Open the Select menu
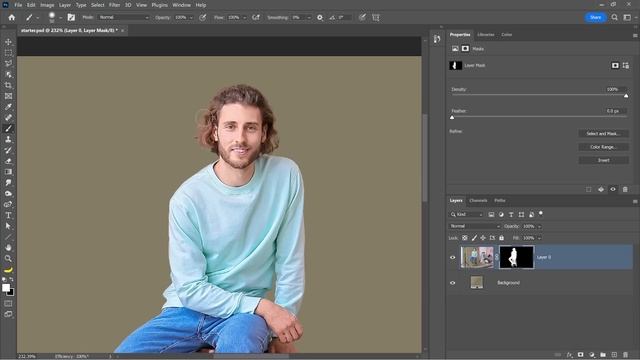The width and height of the screenshot is (640, 360). pyautogui.click(x=98, y=5)
